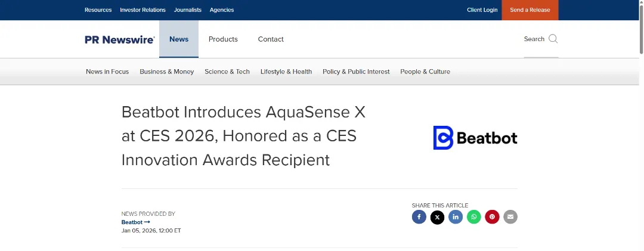Share article on Facebook icon
This screenshot has width=644, height=251.
pos(419,217)
